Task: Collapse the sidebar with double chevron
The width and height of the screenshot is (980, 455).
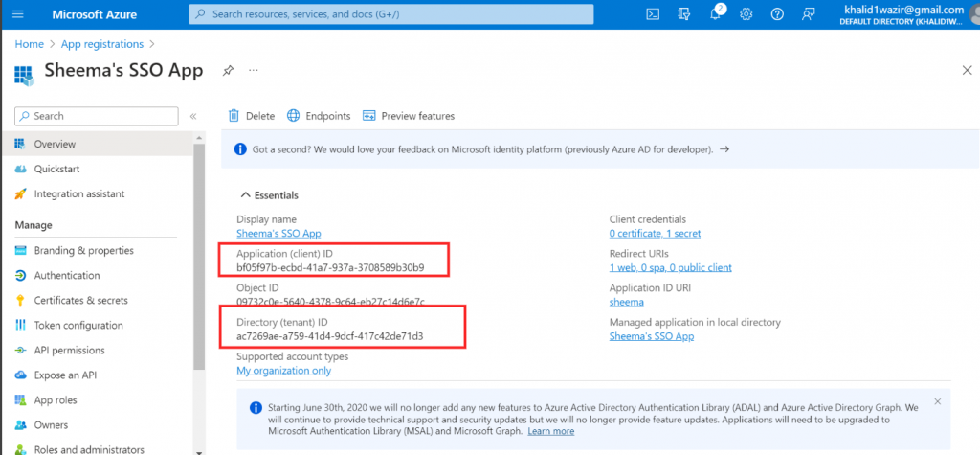Action: click(193, 116)
